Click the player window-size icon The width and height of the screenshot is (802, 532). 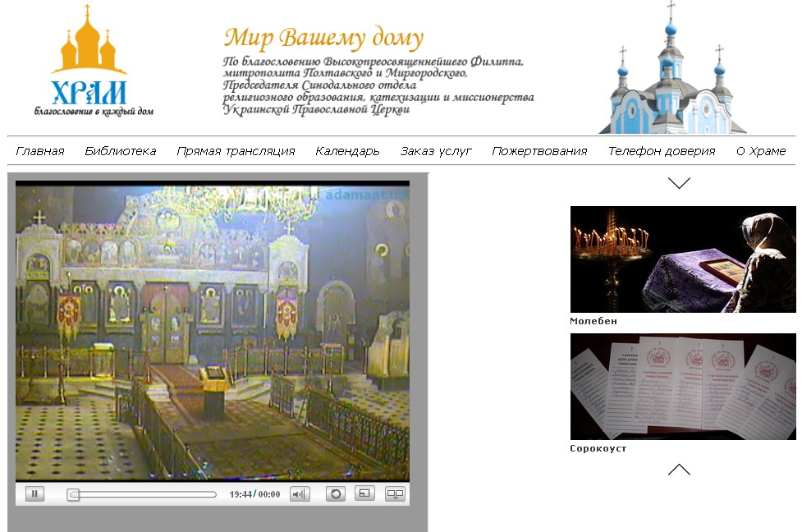pyautogui.click(x=364, y=494)
